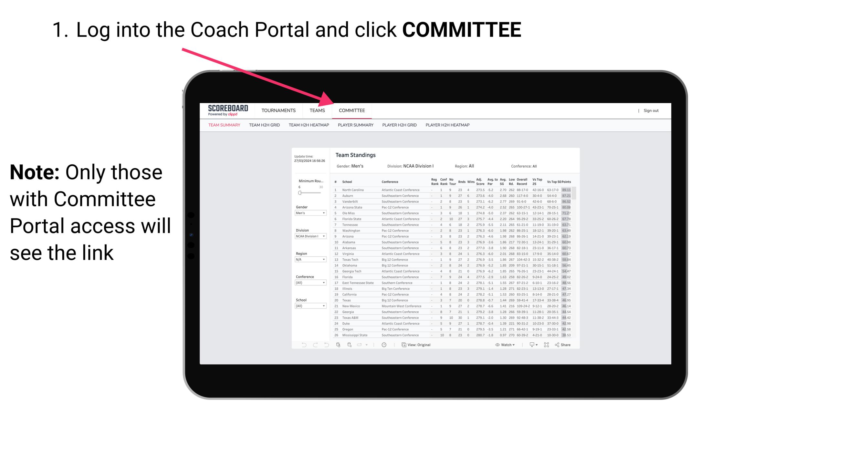Viewport: 868px width, 467px height.
Task: Click the TEAM H2H HEATMAP subtab
Action: tap(309, 125)
